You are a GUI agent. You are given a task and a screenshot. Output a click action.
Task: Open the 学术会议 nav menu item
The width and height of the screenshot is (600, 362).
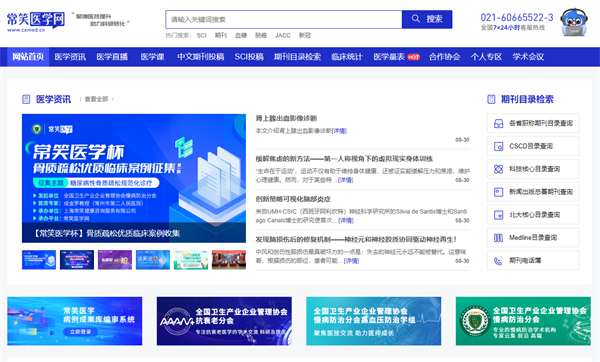[x=528, y=57]
